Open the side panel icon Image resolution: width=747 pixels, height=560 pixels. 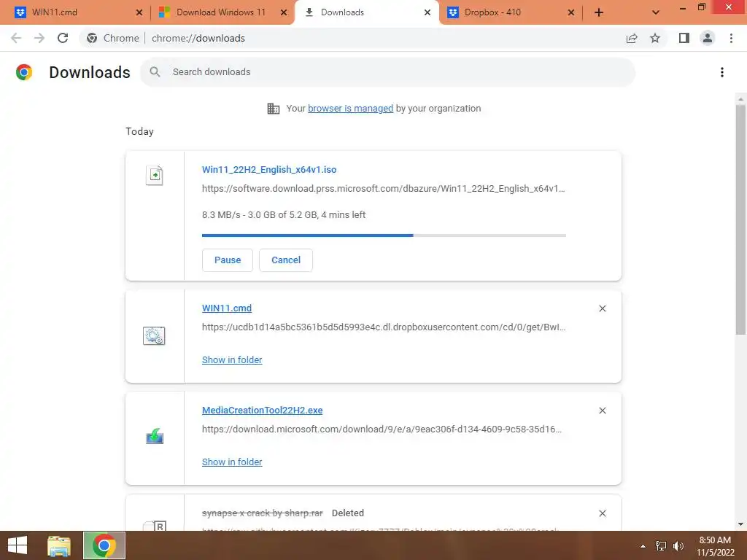[684, 38]
